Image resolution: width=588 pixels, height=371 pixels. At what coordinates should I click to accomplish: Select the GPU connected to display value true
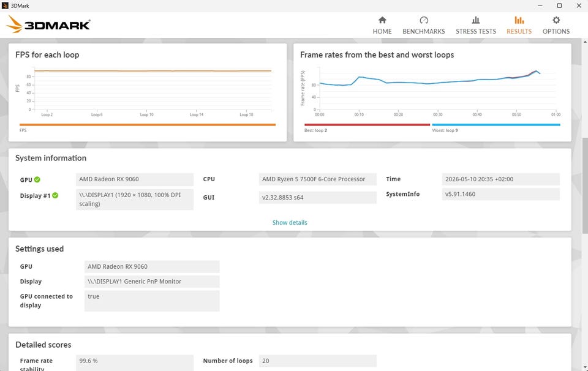pos(152,301)
